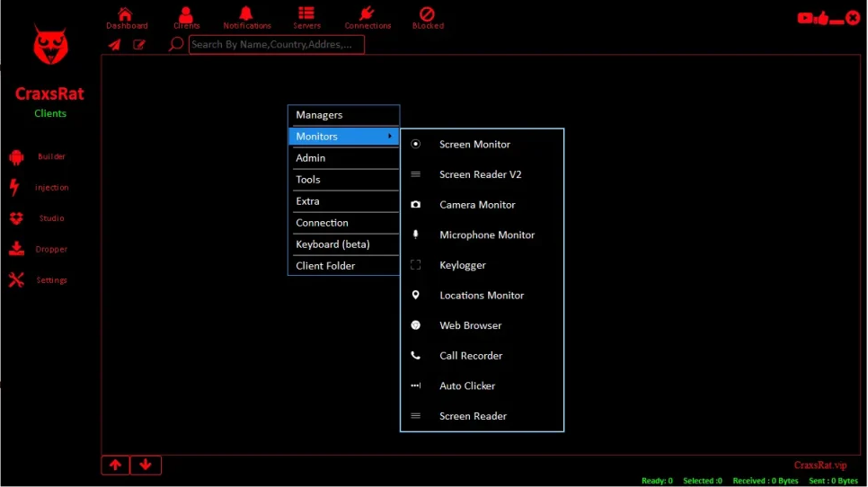This screenshot has height=487, width=868.
Task: Choose Locations Monitor from submenu
Action: click(x=482, y=296)
